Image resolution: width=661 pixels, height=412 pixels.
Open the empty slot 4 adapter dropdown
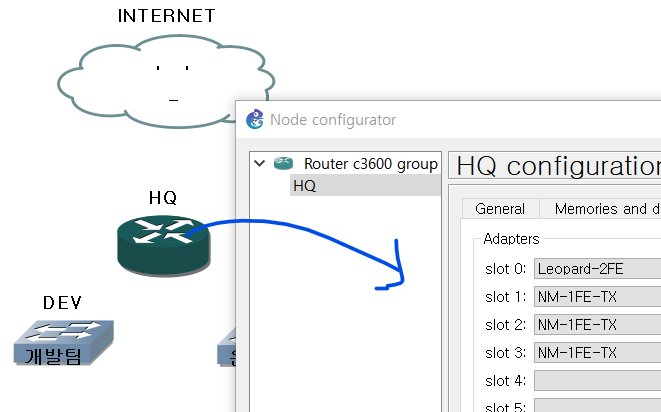point(597,381)
